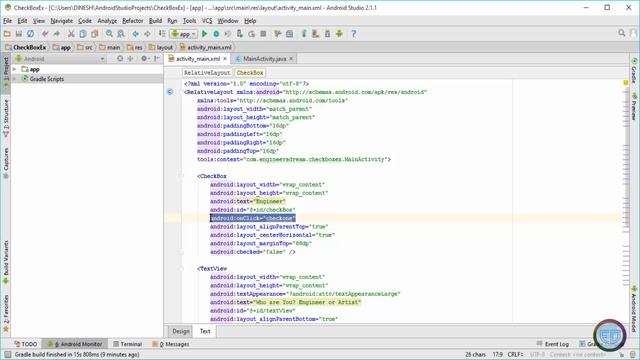Click the RelativeLayout breadcrumb in editor

[x=207, y=73]
